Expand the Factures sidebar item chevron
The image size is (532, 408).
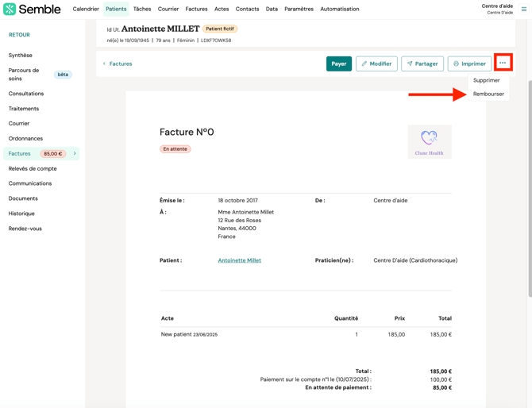(x=75, y=153)
